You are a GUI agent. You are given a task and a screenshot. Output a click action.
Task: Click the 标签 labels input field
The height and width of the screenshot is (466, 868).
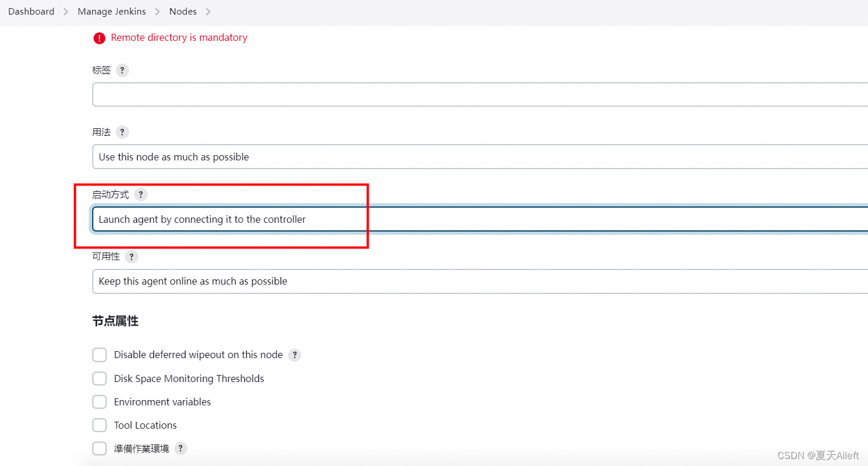point(478,94)
